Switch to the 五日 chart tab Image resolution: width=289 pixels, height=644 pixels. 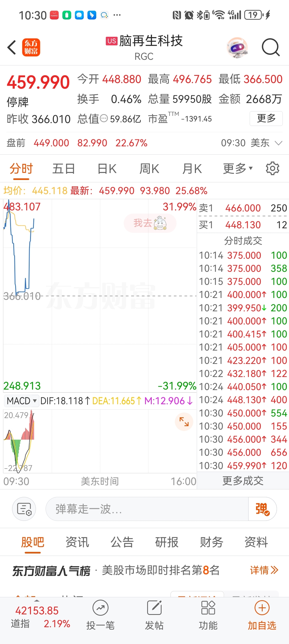click(x=63, y=168)
